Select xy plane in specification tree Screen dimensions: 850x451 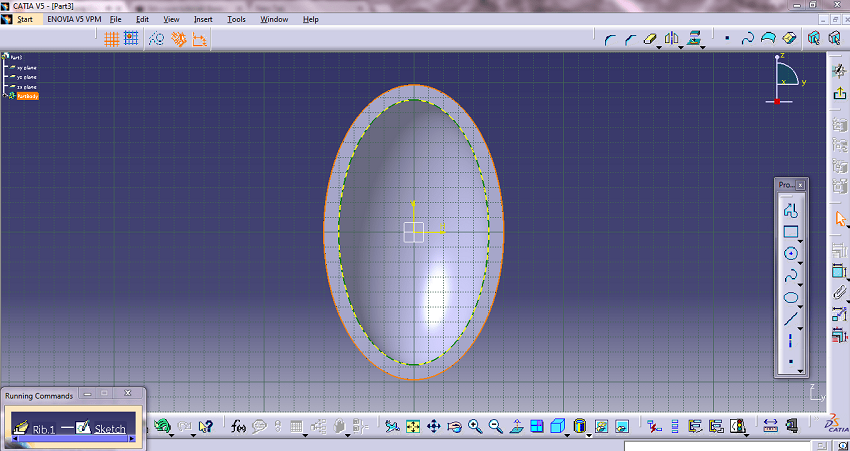(27, 68)
